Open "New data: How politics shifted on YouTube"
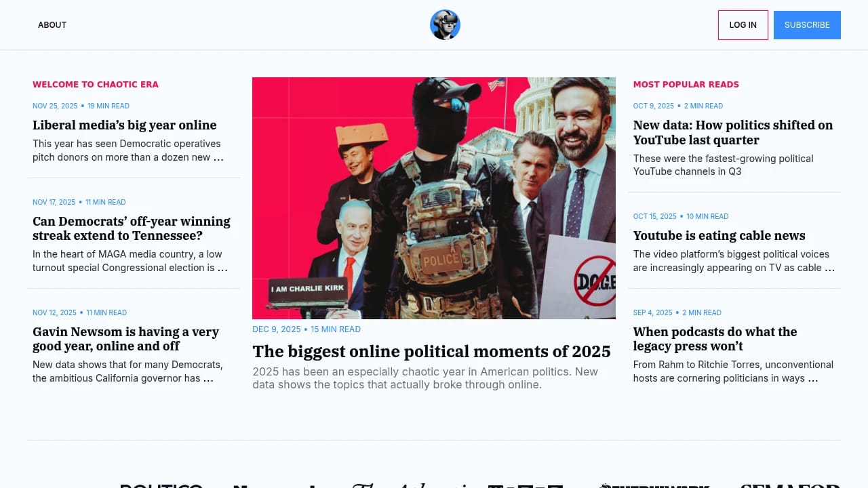 coord(733,132)
